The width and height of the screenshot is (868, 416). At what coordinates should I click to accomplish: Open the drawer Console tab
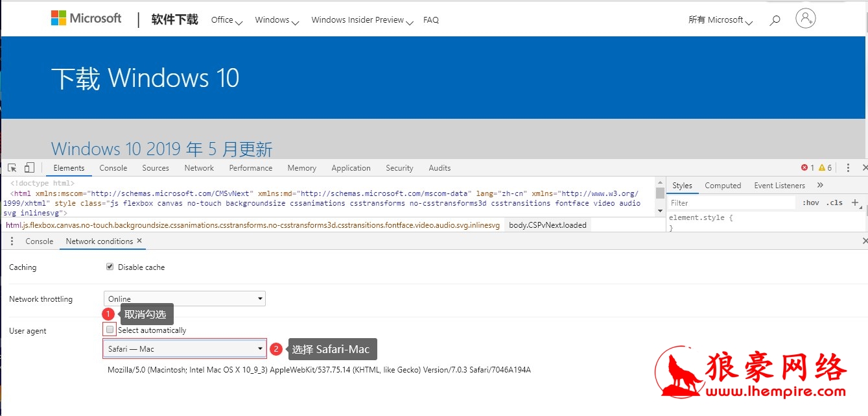(39, 241)
